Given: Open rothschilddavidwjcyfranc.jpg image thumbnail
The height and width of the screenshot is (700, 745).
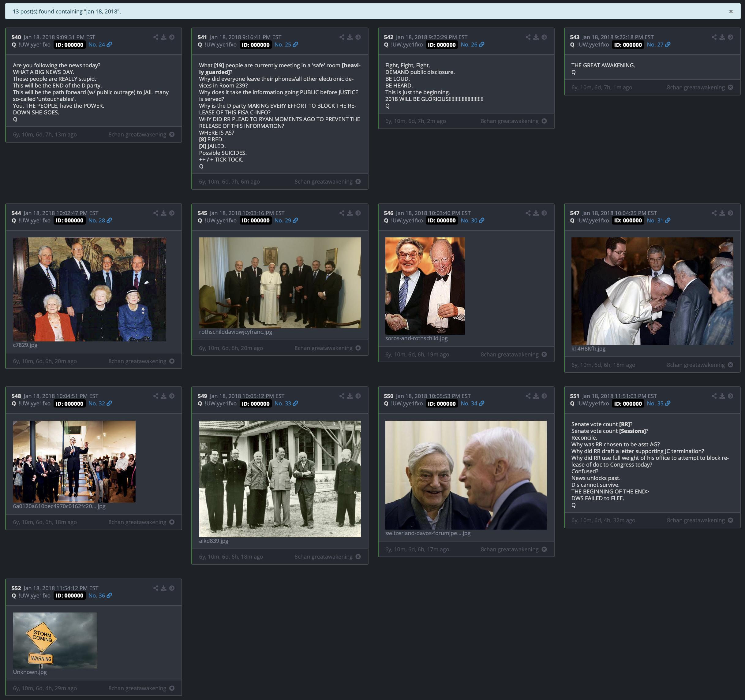Looking at the screenshot, I should coord(280,283).
